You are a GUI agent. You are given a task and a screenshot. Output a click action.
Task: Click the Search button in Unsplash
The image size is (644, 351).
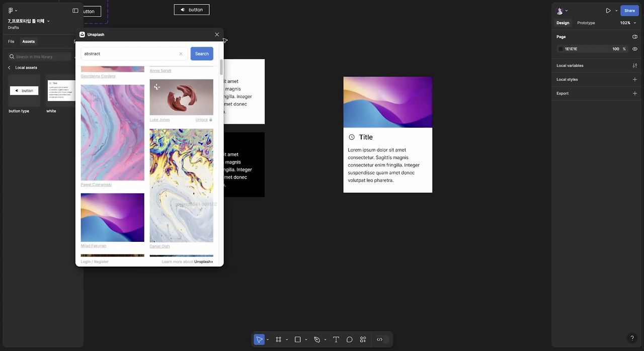[x=202, y=54]
